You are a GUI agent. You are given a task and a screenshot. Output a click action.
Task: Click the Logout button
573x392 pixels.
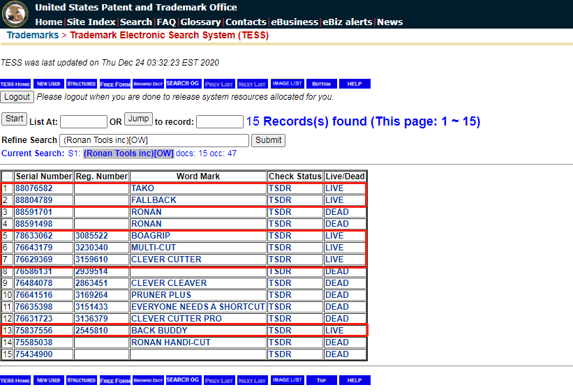pyautogui.click(x=17, y=97)
